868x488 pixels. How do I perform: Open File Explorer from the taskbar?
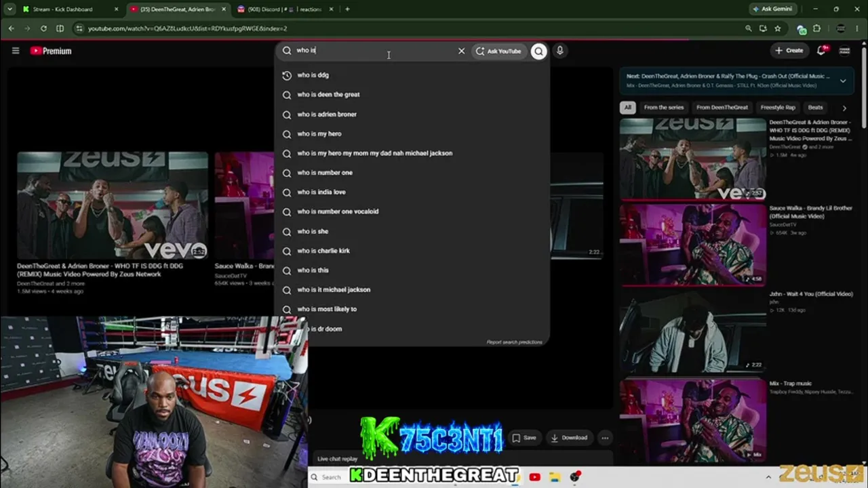click(554, 477)
